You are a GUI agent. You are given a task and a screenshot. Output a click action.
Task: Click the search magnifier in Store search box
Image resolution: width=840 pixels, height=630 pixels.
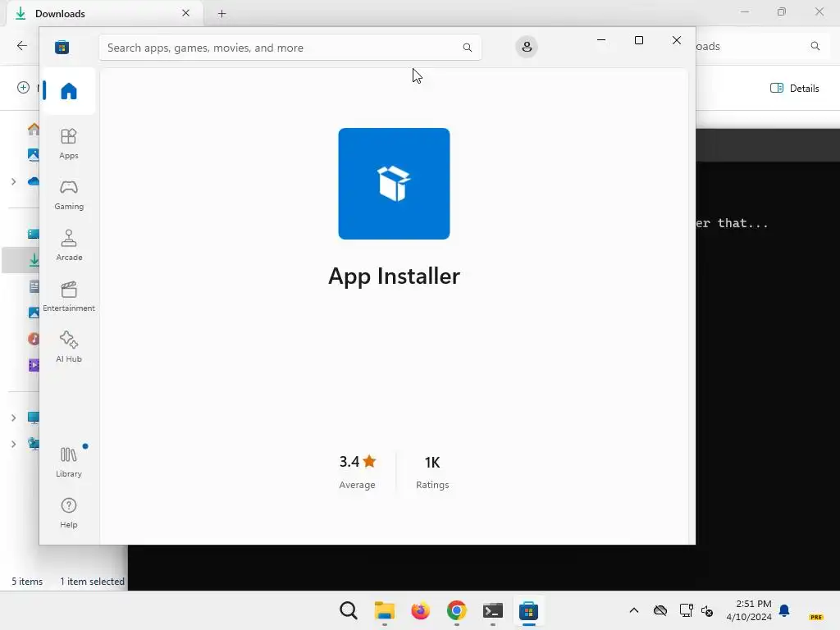(x=467, y=48)
